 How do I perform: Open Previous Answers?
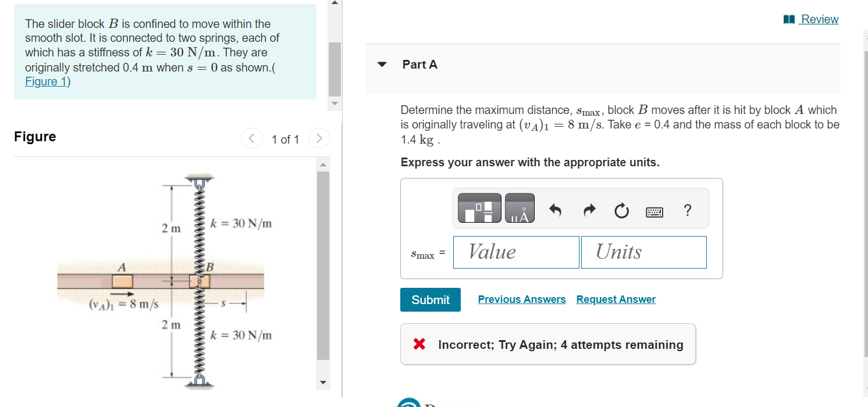(521, 299)
